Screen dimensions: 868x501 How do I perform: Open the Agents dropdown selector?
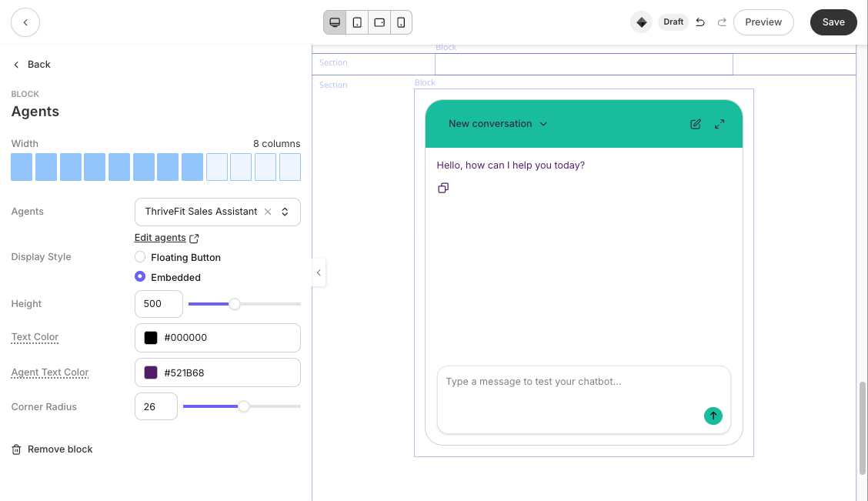(285, 212)
